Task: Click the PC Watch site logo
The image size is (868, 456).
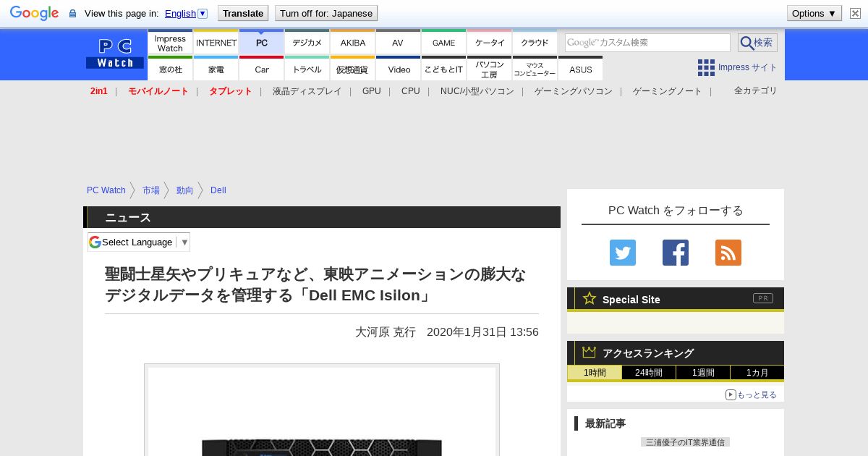Action: point(115,54)
